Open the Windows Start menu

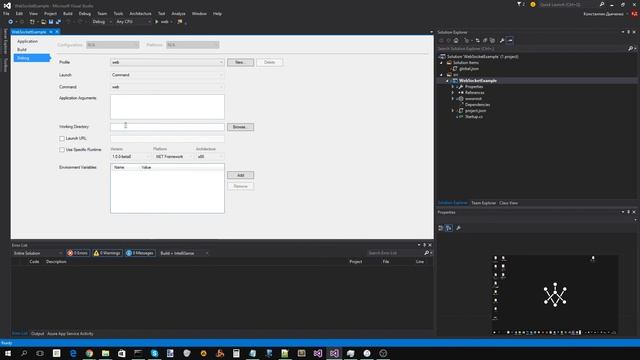7,353
